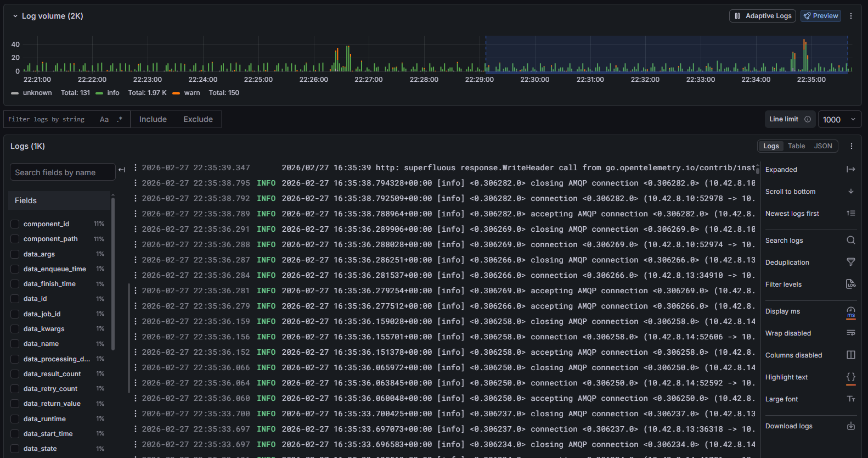Switch to Logs view tab
This screenshot has width=868, height=458.
point(771,146)
